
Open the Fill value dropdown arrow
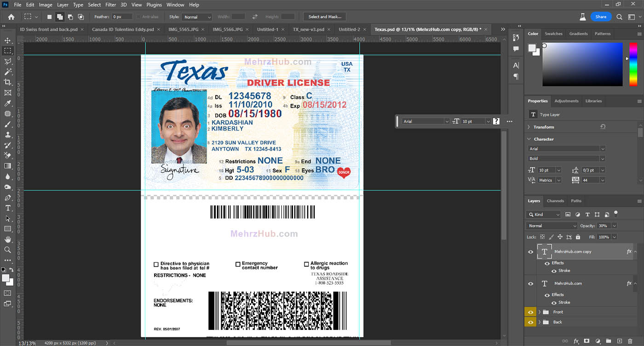point(614,237)
